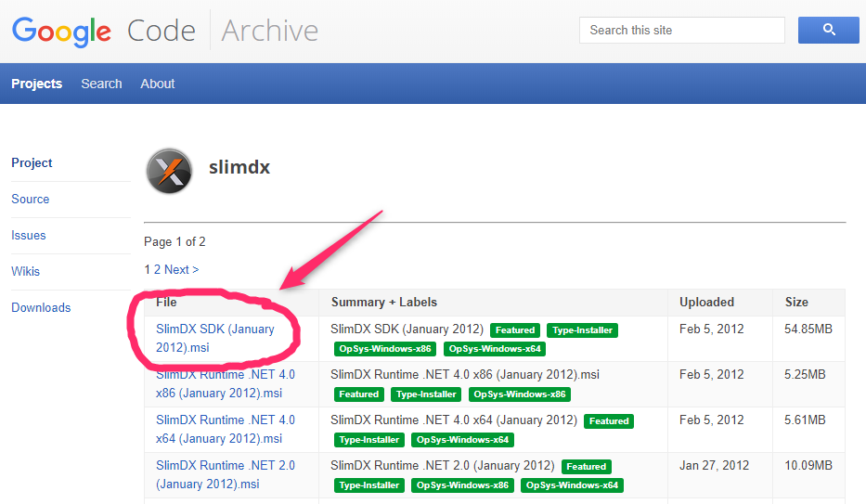Click Featured label in SlimDX SDK row
This screenshot has width=866, height=504.
(x=515, y=330)
